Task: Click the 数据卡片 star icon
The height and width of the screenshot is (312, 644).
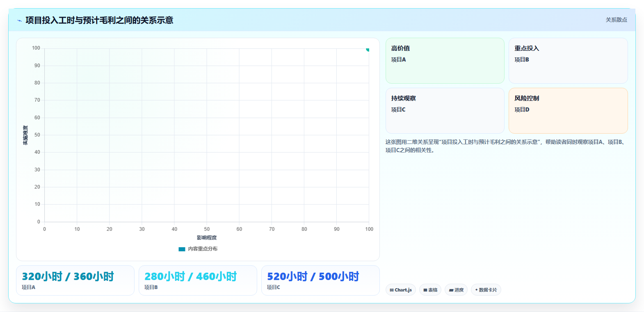Action: click(x=476, y=290)
